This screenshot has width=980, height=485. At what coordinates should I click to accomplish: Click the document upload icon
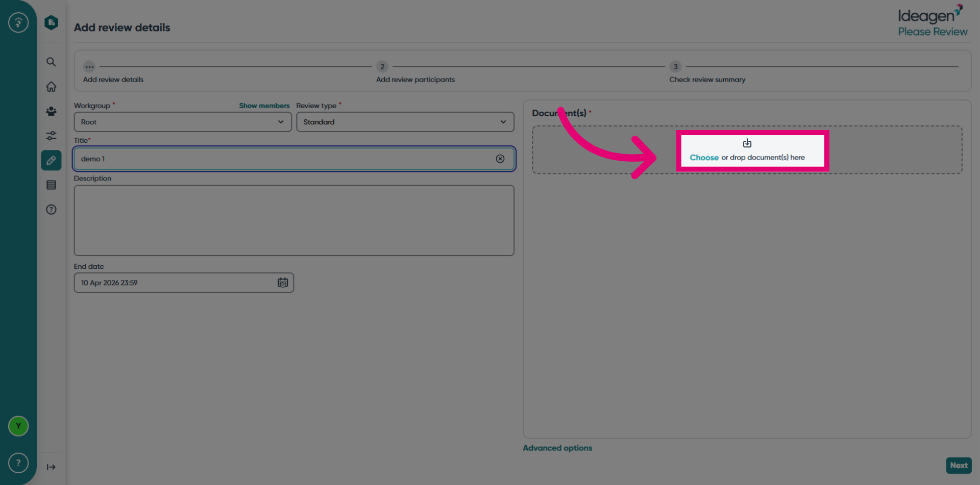(747, 143)
